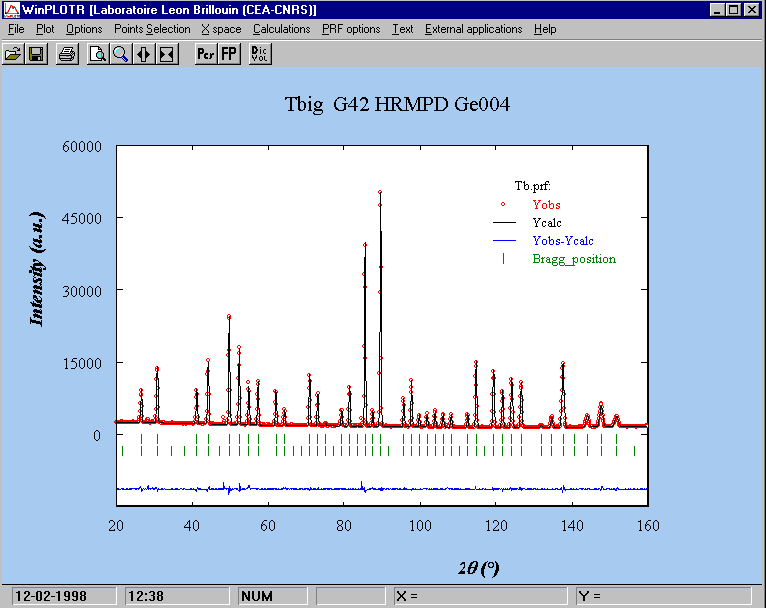766x608 pixels.
Task: Open the PRF options menu
Action: tap(351, 29)
